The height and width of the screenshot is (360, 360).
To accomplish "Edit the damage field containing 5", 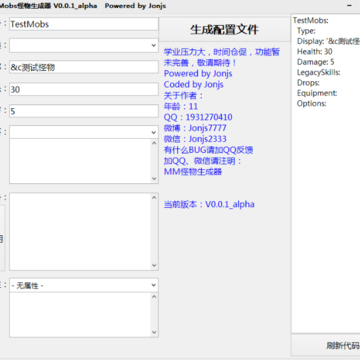I will [x=84, y=111].
